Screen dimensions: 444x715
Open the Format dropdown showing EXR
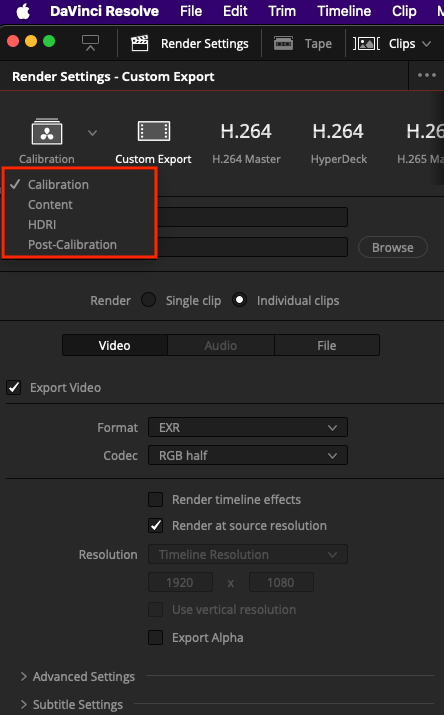248,428
